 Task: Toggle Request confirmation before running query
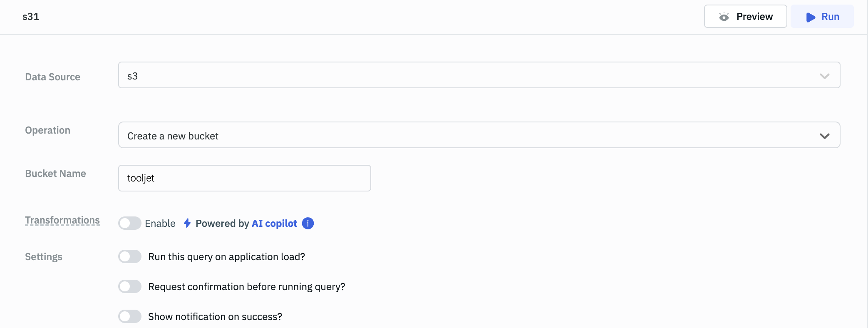click(130, 287)
